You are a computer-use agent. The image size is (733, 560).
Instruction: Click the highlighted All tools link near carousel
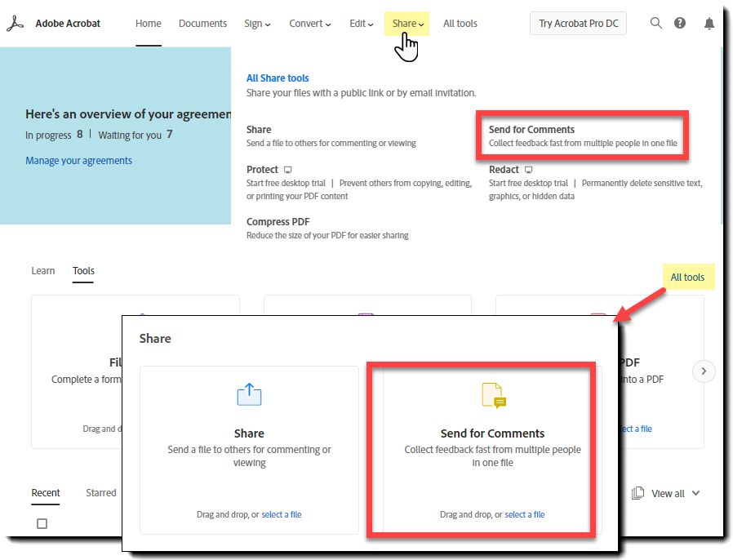pyautogui.click(x=688, y=278)
